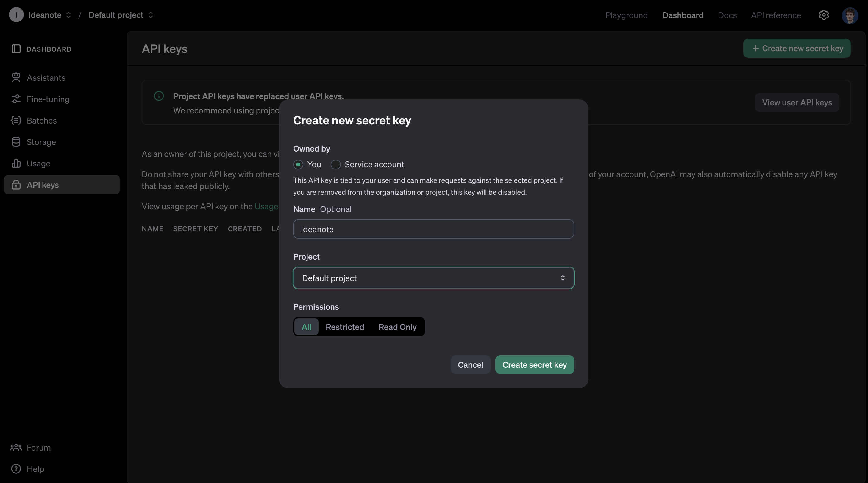Click the Name field containing Ideanote
Screen dimensions: 868x483
click(433, 229)
